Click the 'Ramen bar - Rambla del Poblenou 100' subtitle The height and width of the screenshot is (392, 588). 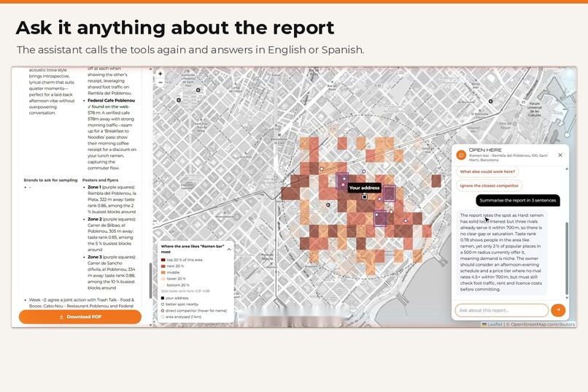point(508,158)
